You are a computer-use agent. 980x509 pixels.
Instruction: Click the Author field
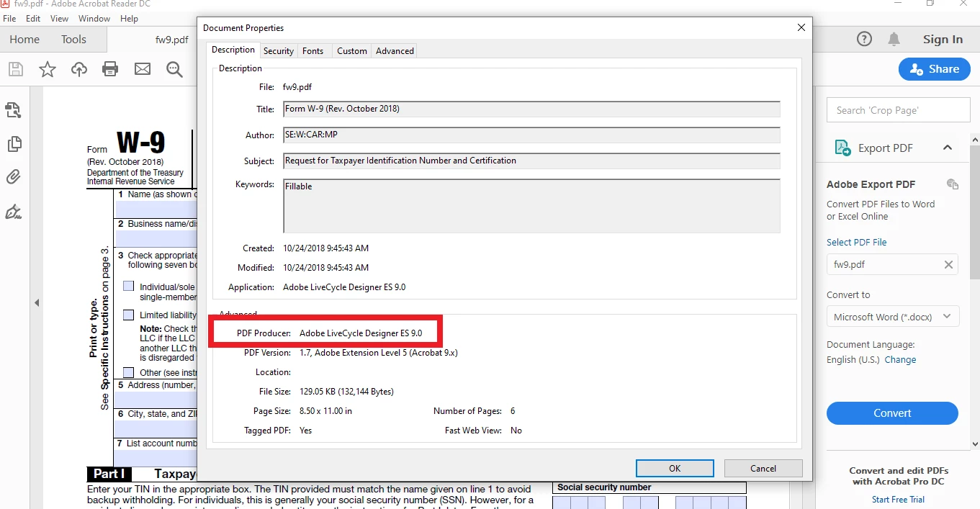coord(531,135)
